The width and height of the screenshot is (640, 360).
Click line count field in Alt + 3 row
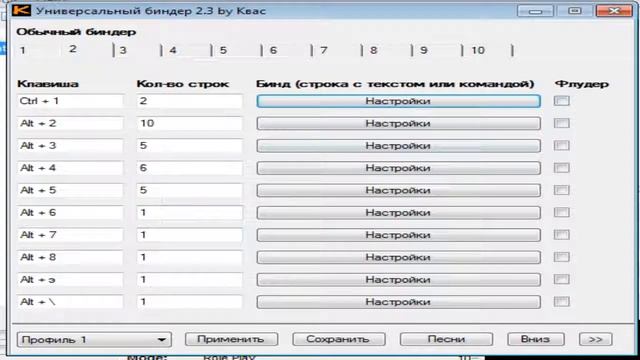pos(189,146)
